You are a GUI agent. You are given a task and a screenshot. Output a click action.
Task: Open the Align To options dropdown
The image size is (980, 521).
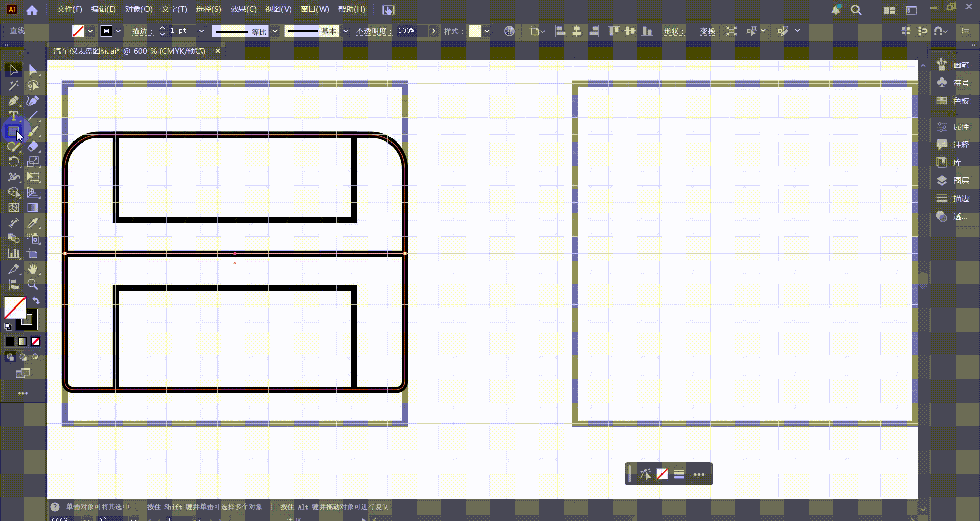click(537, 31)
